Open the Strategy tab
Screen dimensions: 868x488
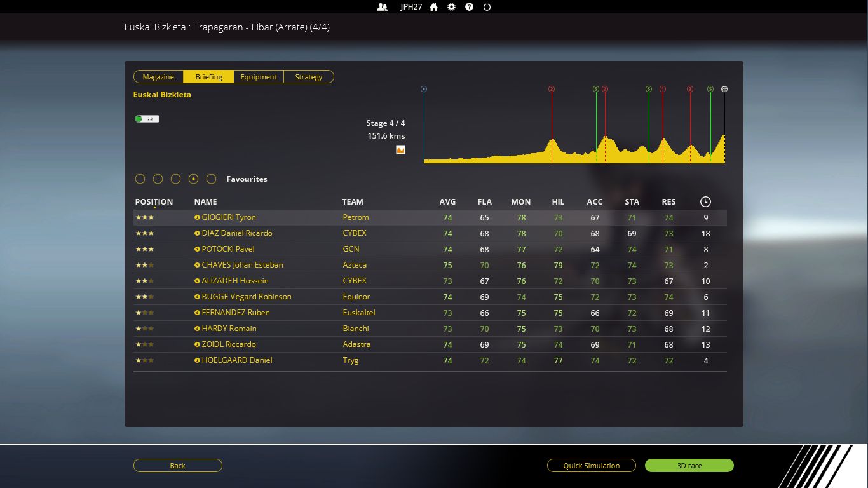click(x=309, y=77)
